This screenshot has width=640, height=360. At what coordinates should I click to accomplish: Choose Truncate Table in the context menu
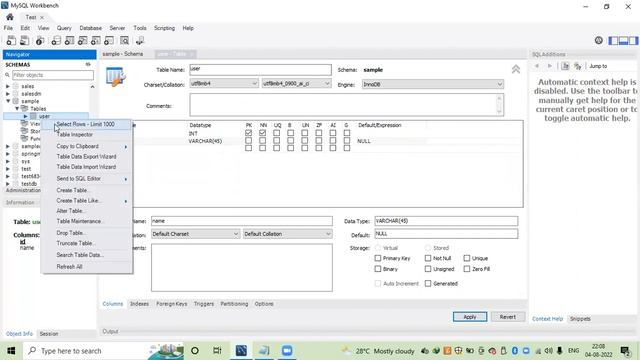88,243
